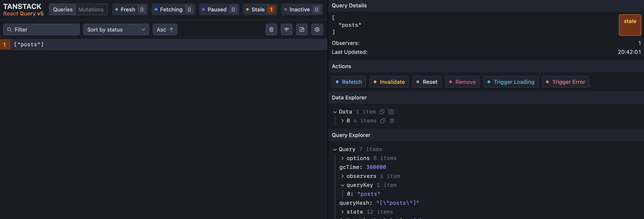Click Trigger Loading button
644x219 pixels.
[x=511, y=82]
